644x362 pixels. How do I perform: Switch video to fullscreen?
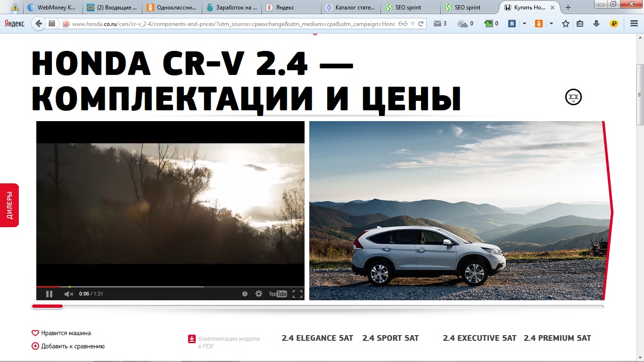297,294
